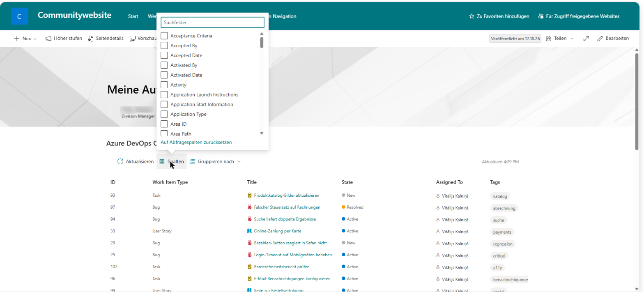This screenshot has width=644, height=292.
Task: Click the task icon beside Barrierefreiheitsbericht prüfen
Action: 249,267
